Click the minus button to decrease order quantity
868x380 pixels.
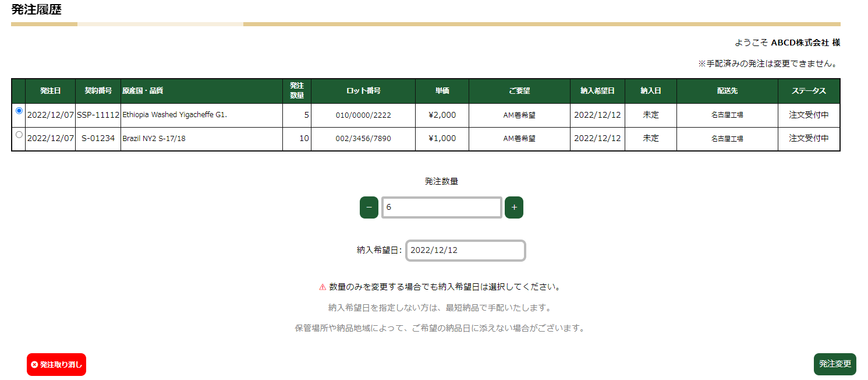(x=369, y=207)
